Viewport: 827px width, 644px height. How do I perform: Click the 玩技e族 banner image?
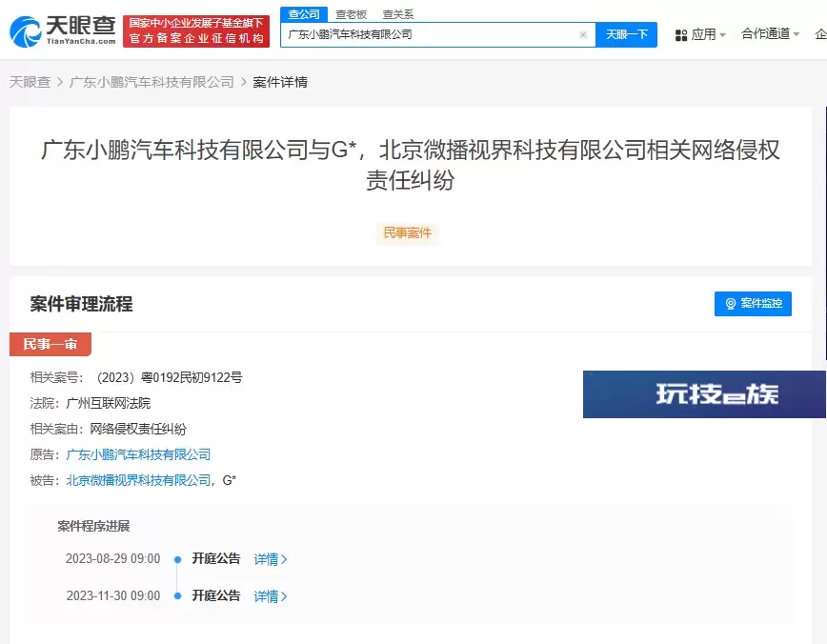coord(704,394)
